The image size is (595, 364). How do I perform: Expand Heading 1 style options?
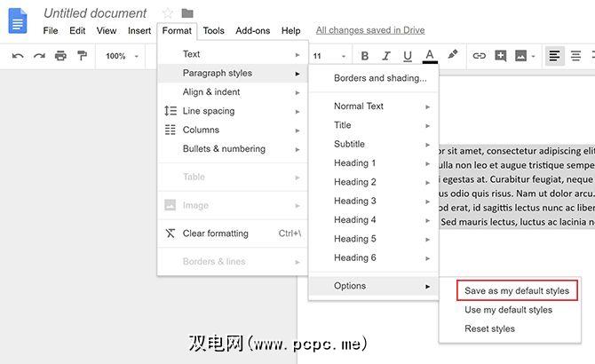pos(374,163)
